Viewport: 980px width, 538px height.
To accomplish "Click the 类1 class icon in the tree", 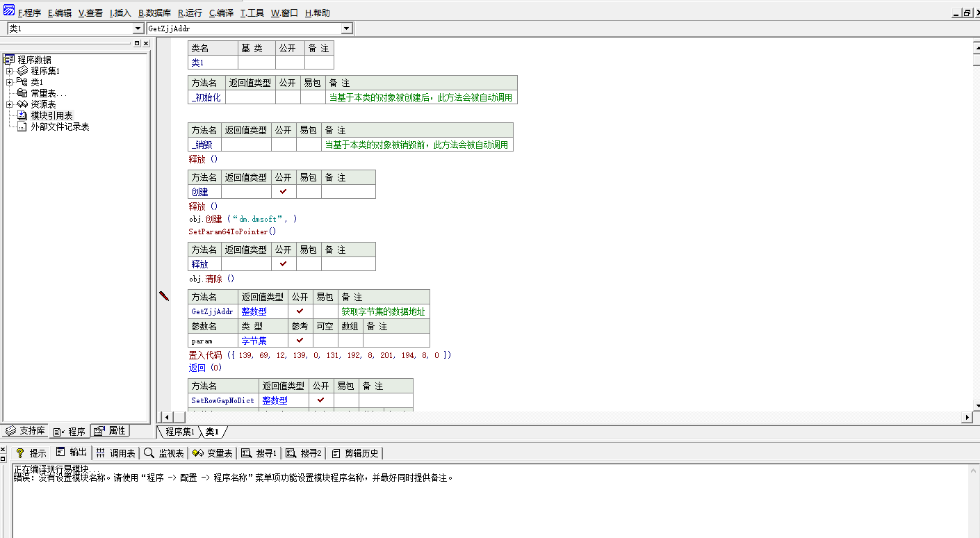I will point(22,82).
